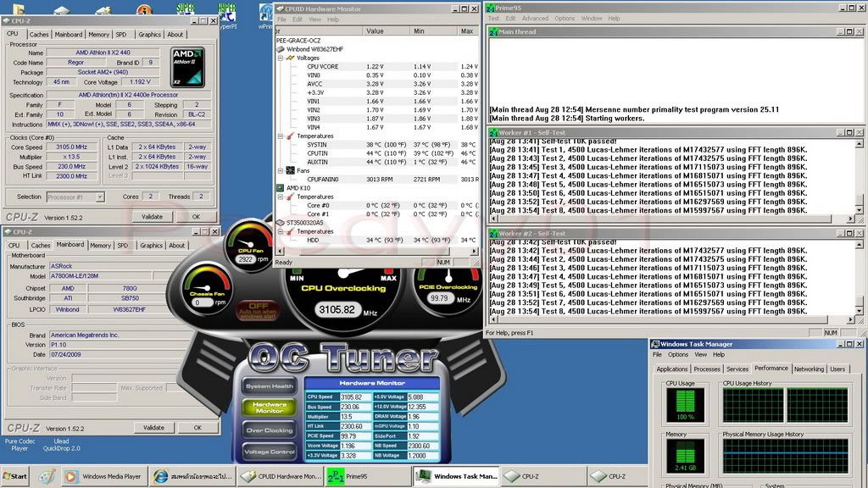The image size is (868, 488).
Task: Open the Graphics tab in bottom CPU-Z window
Action: tap(151, 245)
